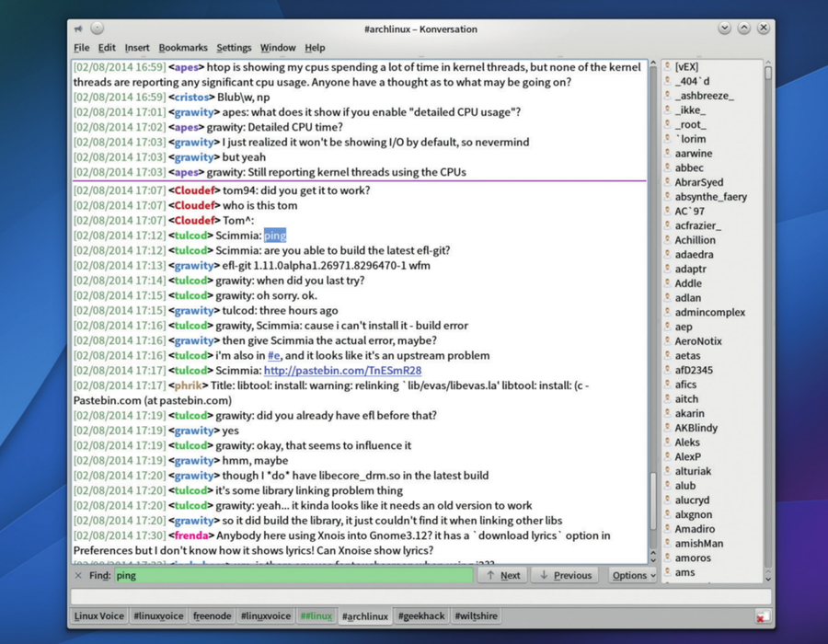Viewport: 828px width, 644px height.
Task: Click the highlighted word ping in chat
Action: pyautogui.click(x=275, y=236)
